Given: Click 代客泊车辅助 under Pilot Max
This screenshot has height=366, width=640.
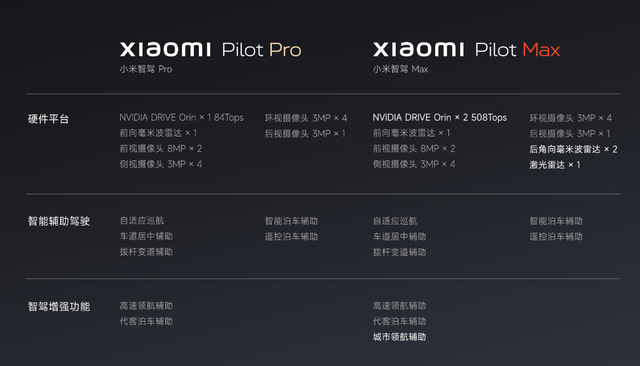Looking at the screenshot, I should (399, 322).
